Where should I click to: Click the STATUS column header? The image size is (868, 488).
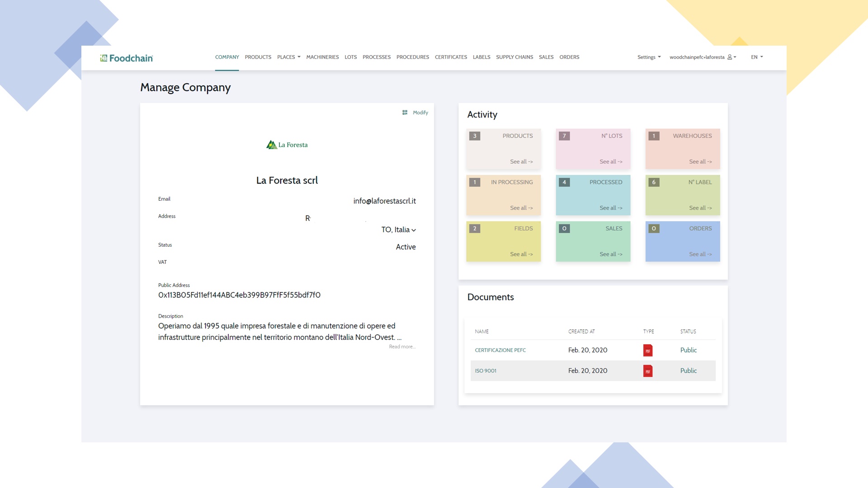(688, 332)
